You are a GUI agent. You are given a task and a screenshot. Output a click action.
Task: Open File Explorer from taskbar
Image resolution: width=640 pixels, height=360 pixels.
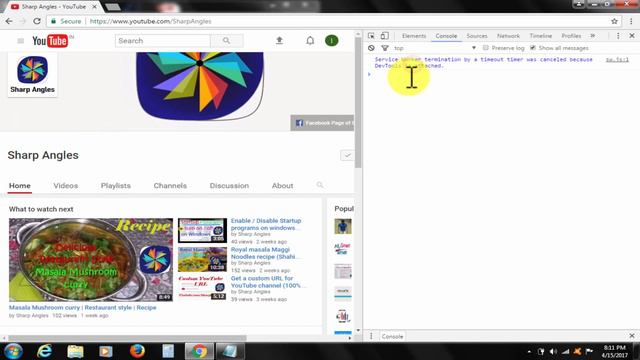coord(75,351)
